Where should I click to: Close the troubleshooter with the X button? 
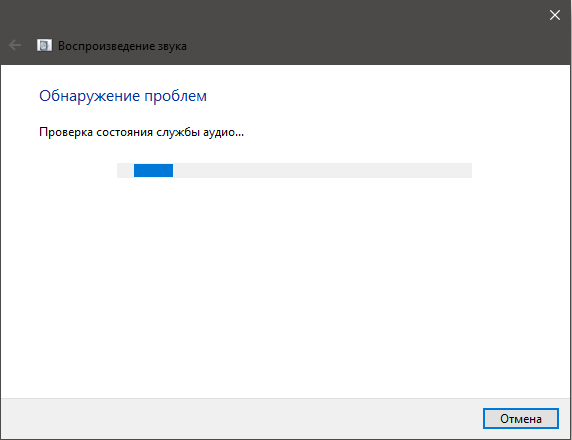(555, 15)
